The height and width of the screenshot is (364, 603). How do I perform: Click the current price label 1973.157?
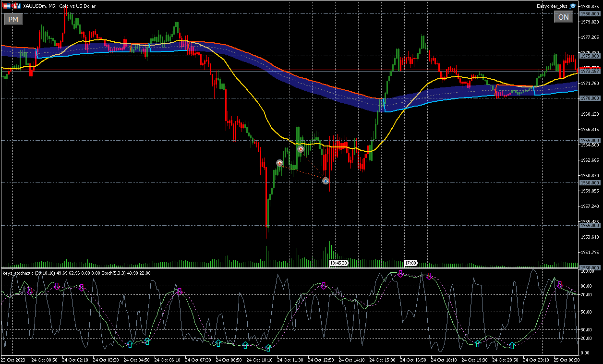590,71
